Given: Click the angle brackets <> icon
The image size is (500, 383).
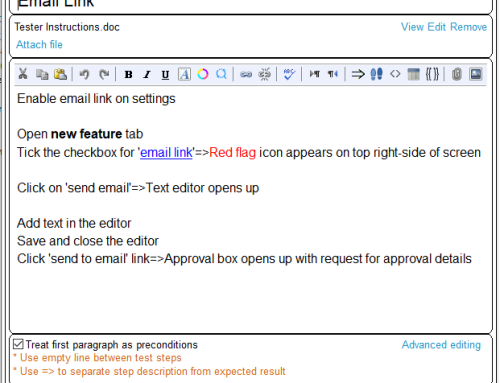Looking at the screenshot, I should (x=395, y=74).
